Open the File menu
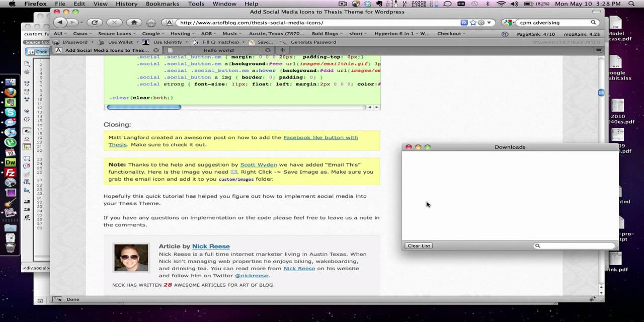This screenshot has width=644, height=322. click(60, 4)
